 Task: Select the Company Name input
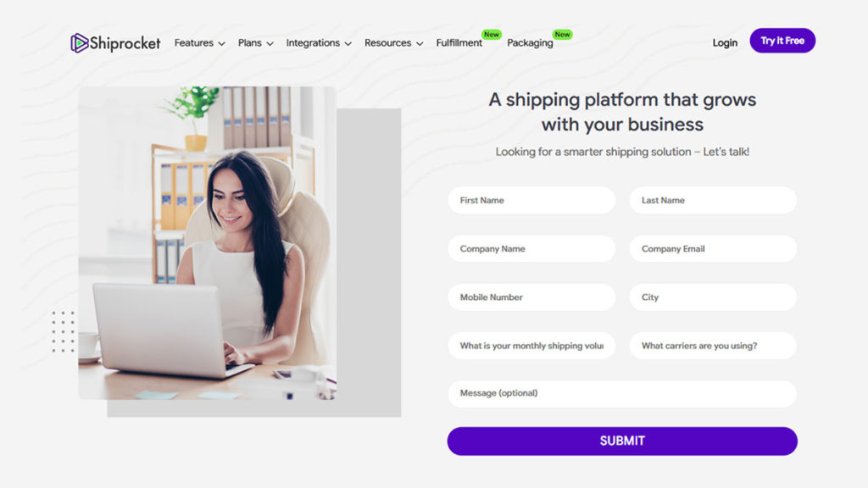pyautogui.click(x=531, y=248)
